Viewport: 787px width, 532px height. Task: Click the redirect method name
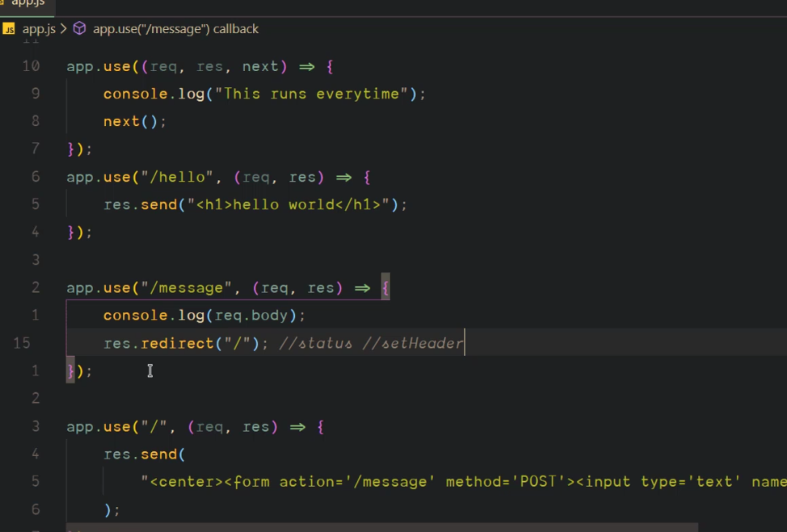[177, 343]
